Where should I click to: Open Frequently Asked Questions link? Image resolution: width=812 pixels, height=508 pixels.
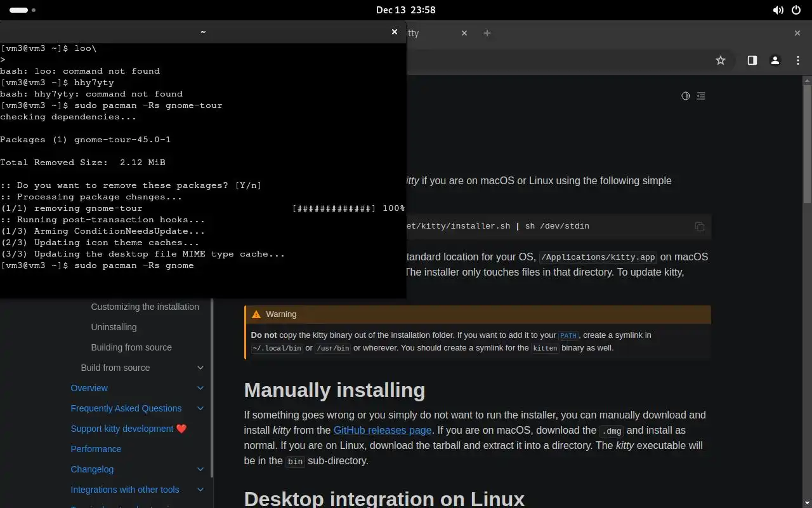tap(126, 408)
